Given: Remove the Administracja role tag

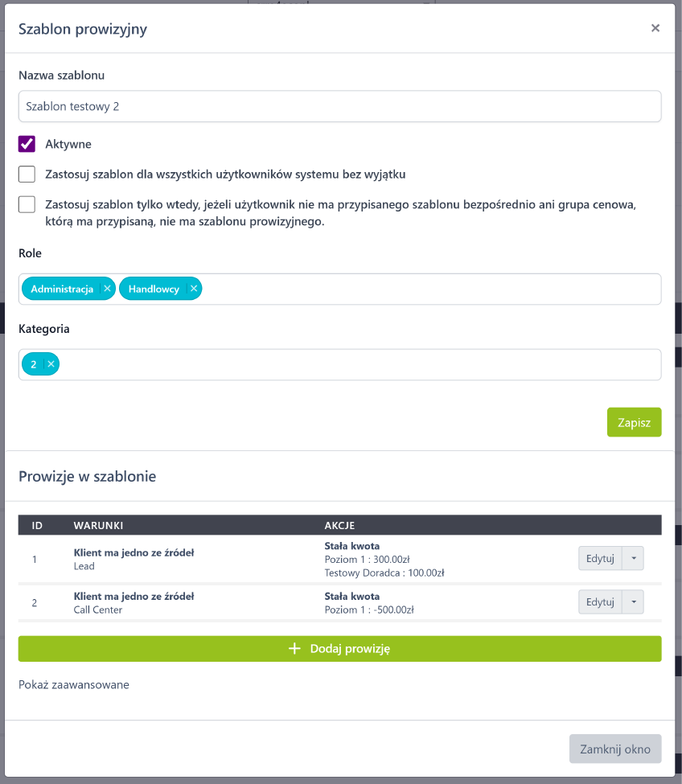Looking at the screenshot, I should (107, 289).
